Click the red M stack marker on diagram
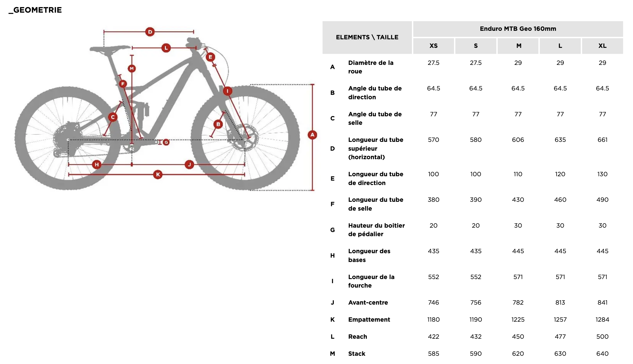 point(132,68)
